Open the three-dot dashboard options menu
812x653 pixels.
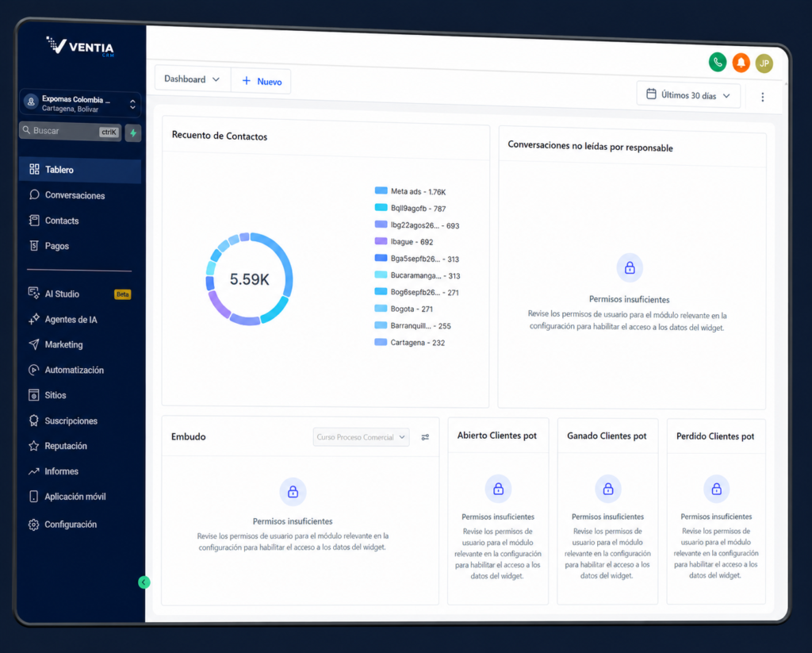click(762, 97)
